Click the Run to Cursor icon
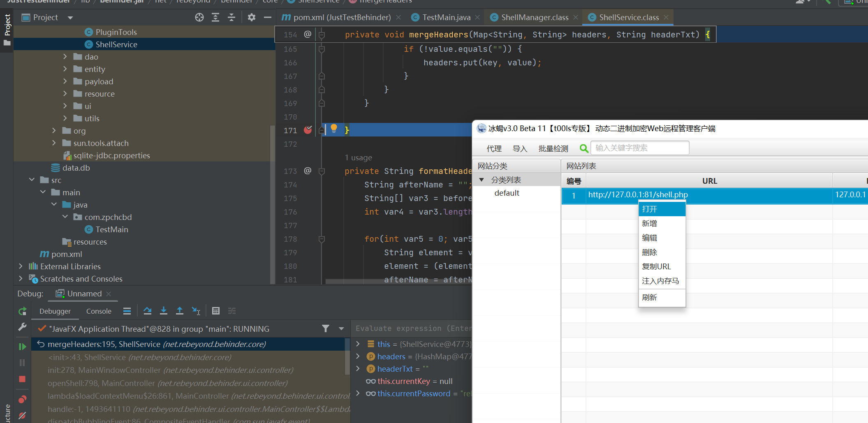This screenshot has width=868, height=423. [196, 311]
